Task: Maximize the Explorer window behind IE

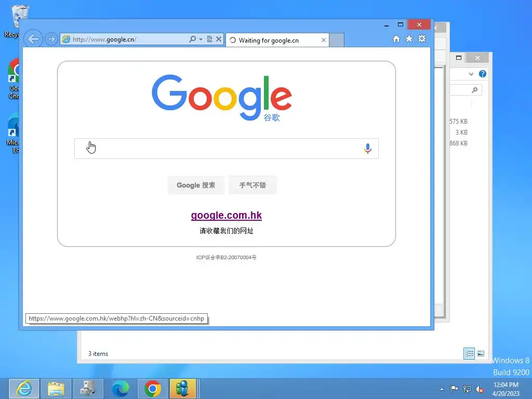Action: pyautogui.click(x=459, y=58)
